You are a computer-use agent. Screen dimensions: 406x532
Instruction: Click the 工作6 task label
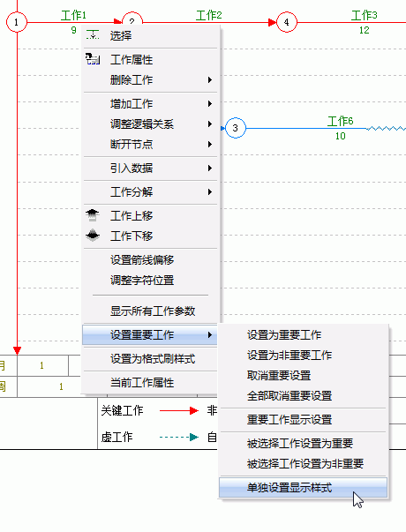tap(340, 121)
